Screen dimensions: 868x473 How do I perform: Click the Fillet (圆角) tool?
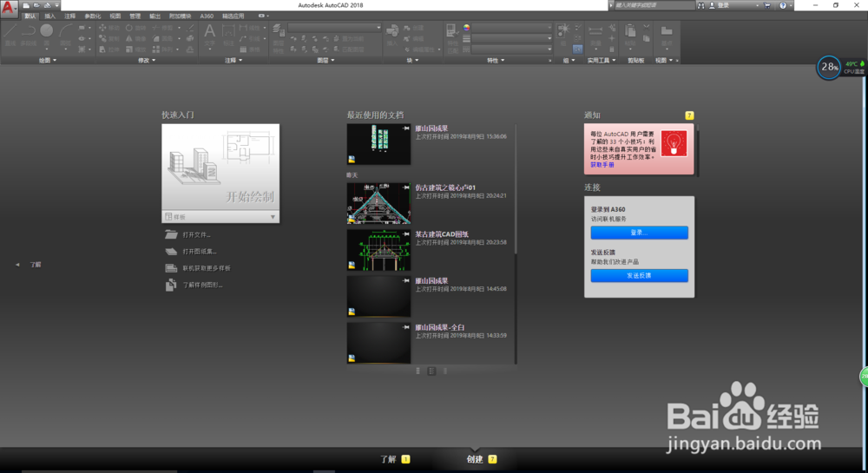coord(162,39)
